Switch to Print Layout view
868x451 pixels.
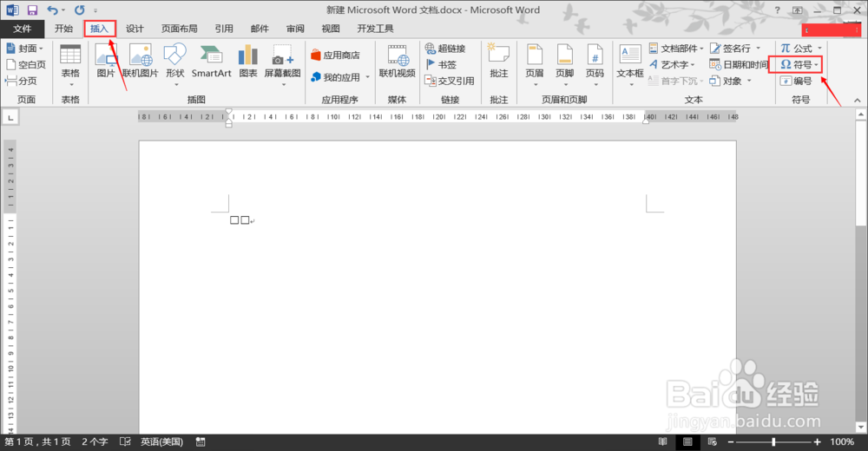[x=687, y=441]
